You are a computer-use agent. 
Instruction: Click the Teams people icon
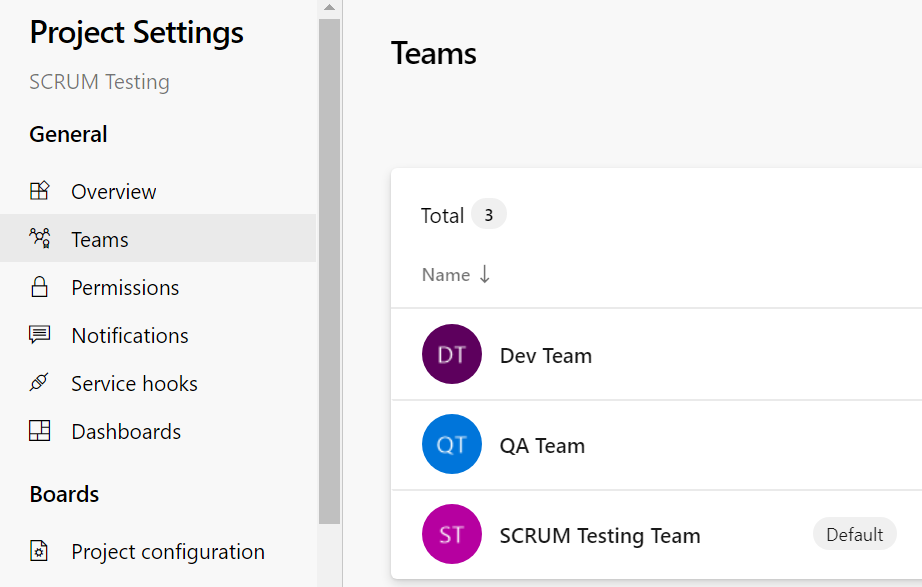tap(39, 238)
